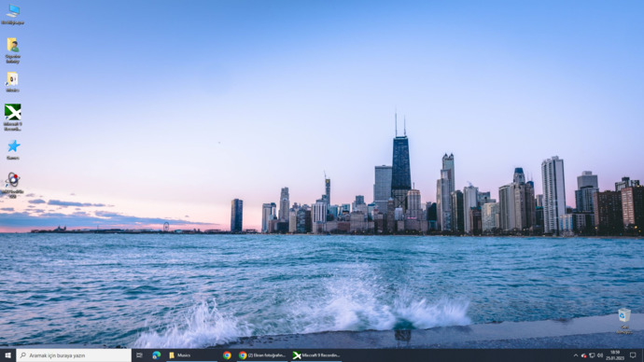The image size is (644, 362).
Task: Launch the desktop shortcut below the blue star
Action: coord(13,185)
